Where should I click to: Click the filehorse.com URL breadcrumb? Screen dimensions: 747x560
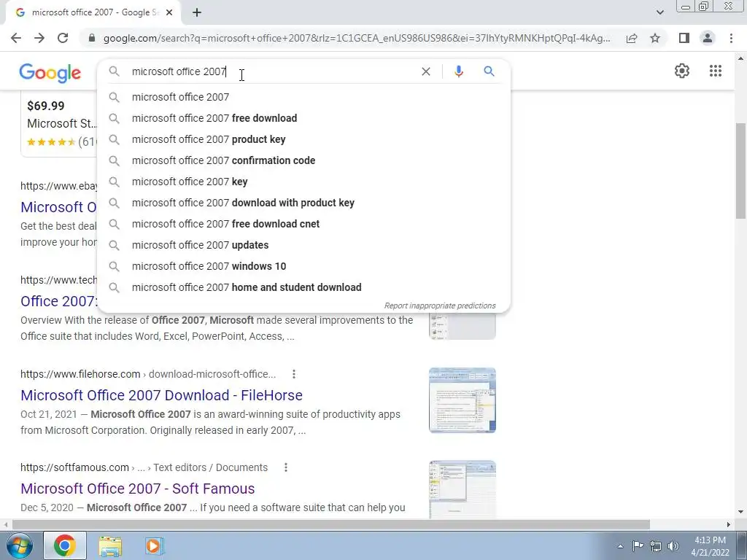[148, 374]
